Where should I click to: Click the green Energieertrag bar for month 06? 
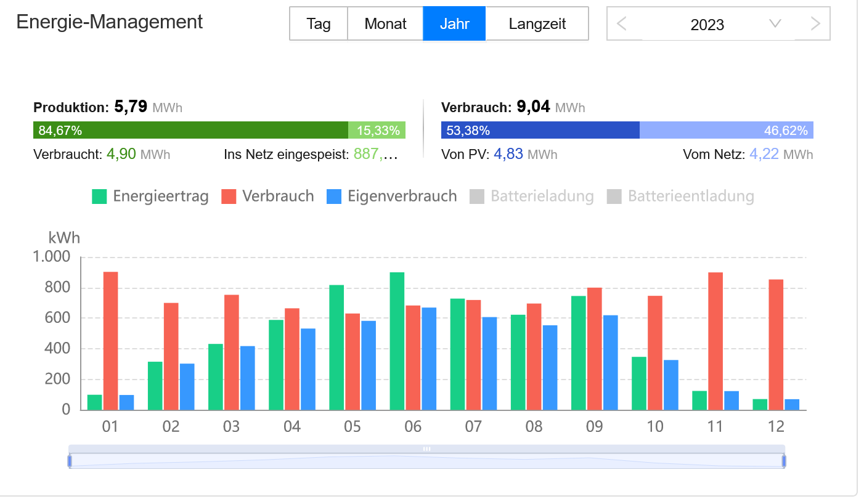(397, 341)
